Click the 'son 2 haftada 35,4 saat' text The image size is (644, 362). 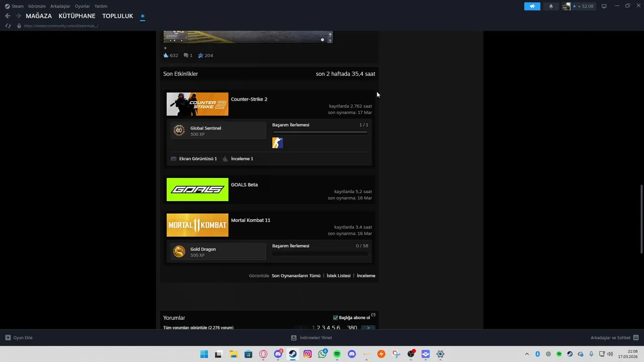346,74
